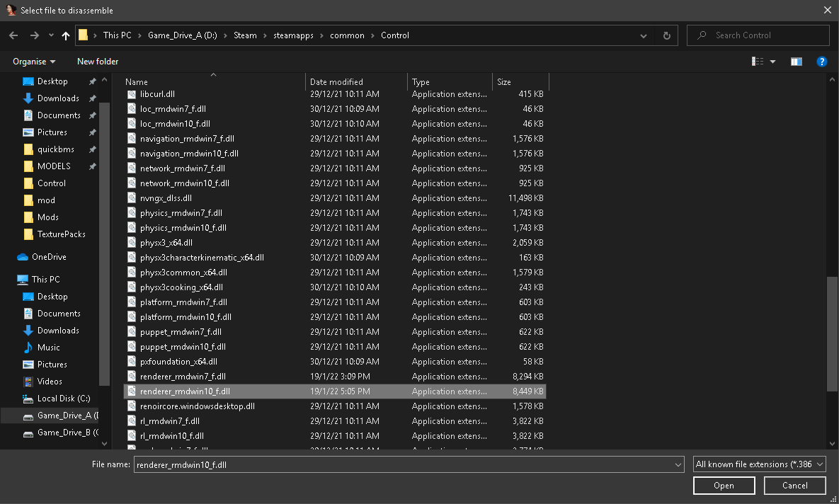This screenshot has height=504, width=839.
Task: Click the selected renderer_rmdwin10_f.dll row
Action: click(x=335, y=391)
